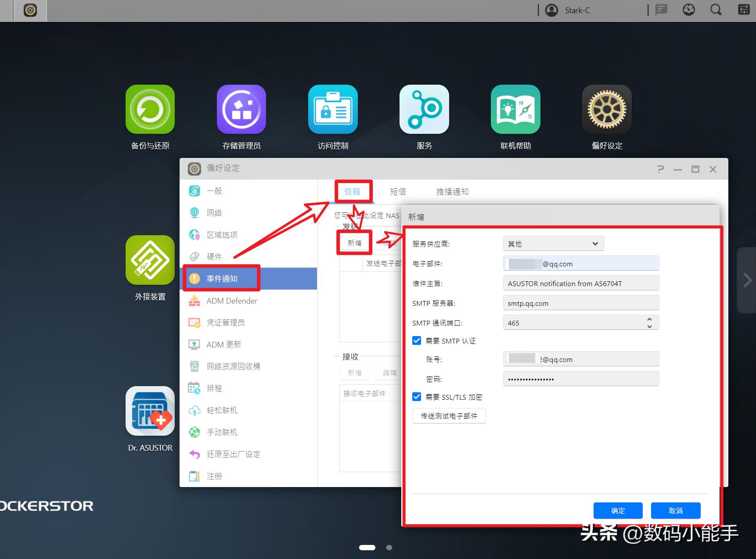Viewport: 756px width, 559px height.
Task: Click the 电子邮件 input field
Action: pos(581,264)
